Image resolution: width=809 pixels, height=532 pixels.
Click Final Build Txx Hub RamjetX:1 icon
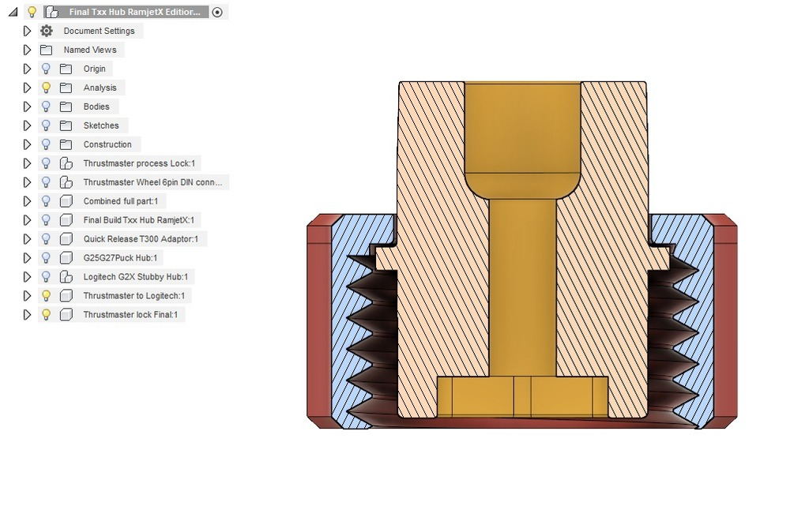[x=66, y=221]
